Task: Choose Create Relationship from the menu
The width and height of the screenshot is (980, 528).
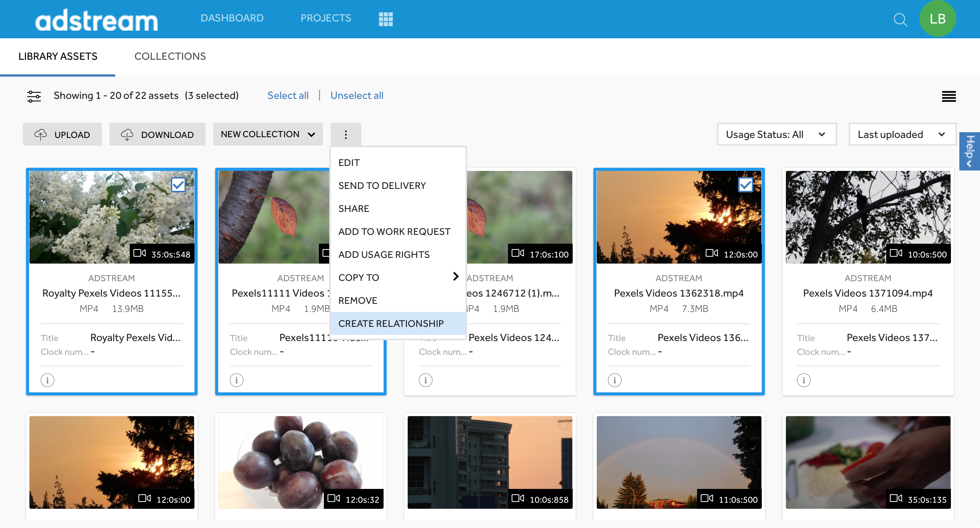Action: 390,323
